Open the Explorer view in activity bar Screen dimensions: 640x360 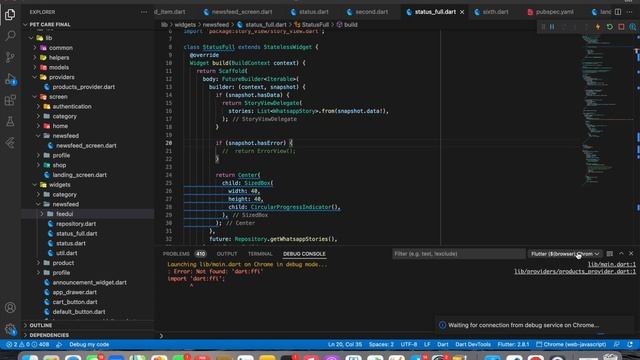click(x=10, y=15)
